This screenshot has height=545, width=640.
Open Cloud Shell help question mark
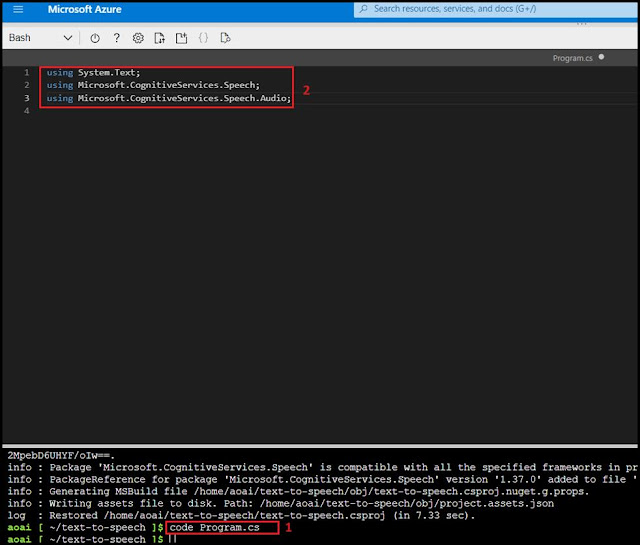coord(117,38)
